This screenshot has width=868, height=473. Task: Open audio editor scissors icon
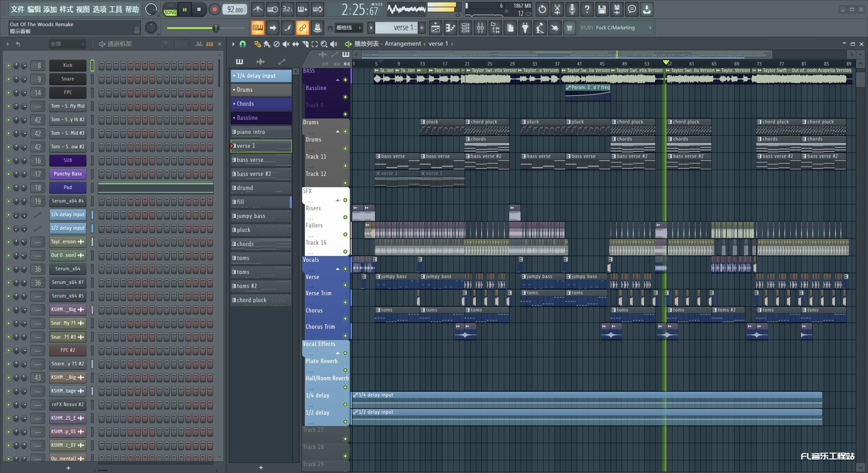(557, 9)
